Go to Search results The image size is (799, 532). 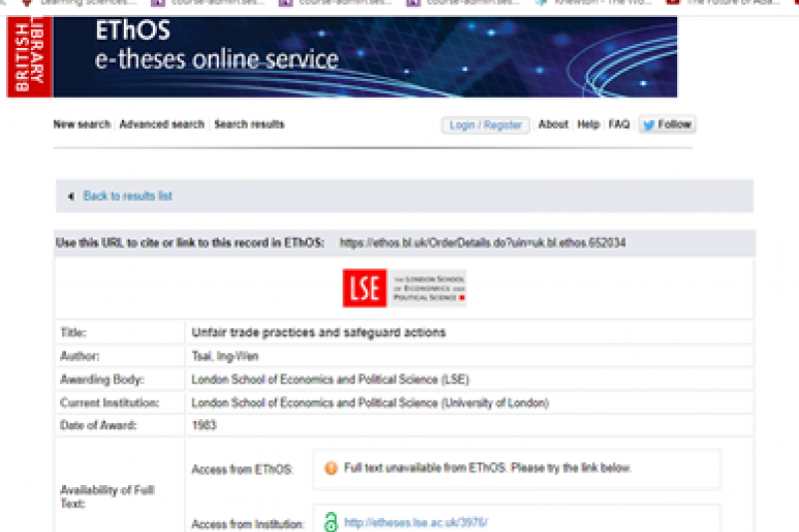tap(249, 124)
